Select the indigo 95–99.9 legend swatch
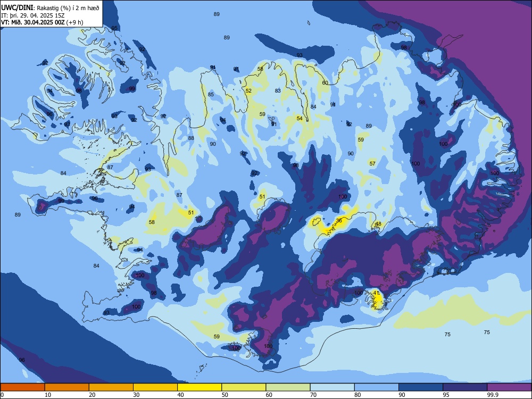532x399 pixels. 465,387
